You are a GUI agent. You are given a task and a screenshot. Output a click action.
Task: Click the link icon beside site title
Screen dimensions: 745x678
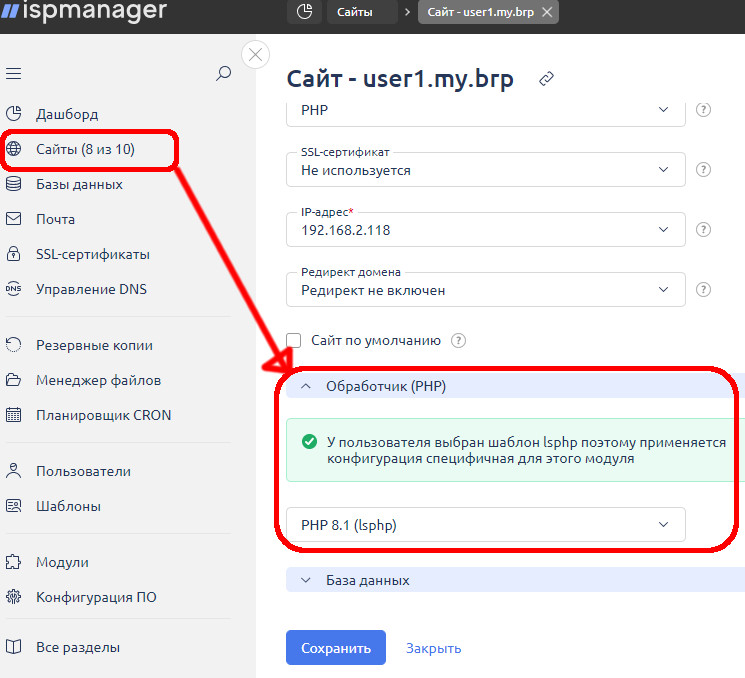pos(546,79)
